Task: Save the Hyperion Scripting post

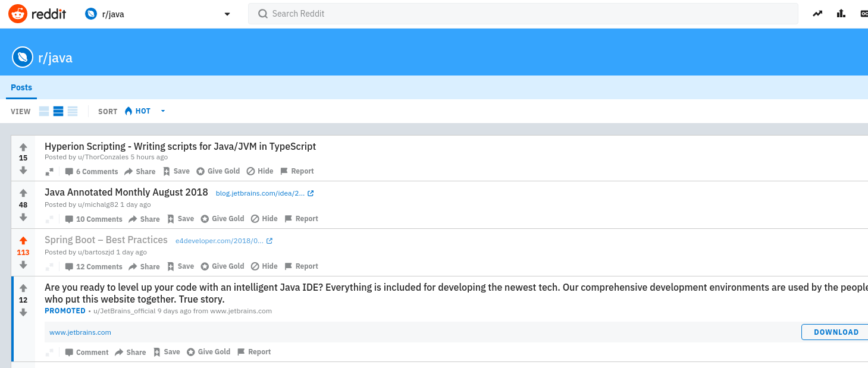Action: (176, 171)
